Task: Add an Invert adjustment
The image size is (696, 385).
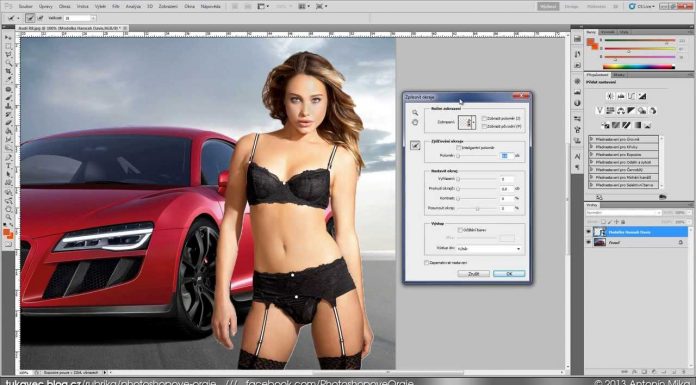Action: pyautogui.click(x=605, y=125)
